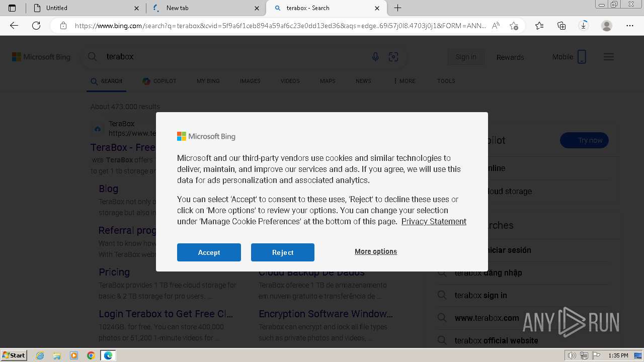Launch Internet Explorer from taskbar
The width and height of the screenshot is (644, 362).
pos(40,355)
